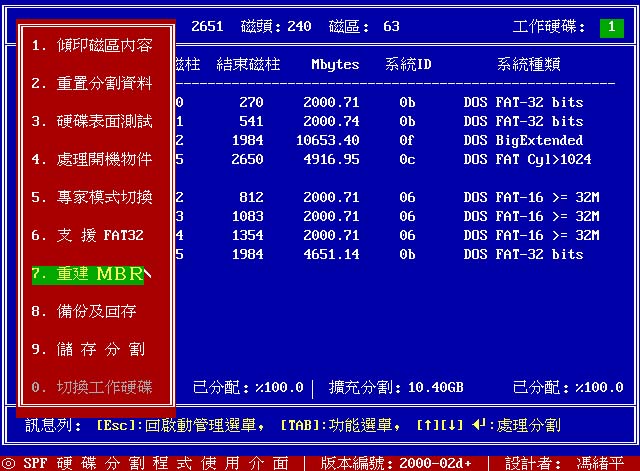Click end cylinder 2650 value

247,159
